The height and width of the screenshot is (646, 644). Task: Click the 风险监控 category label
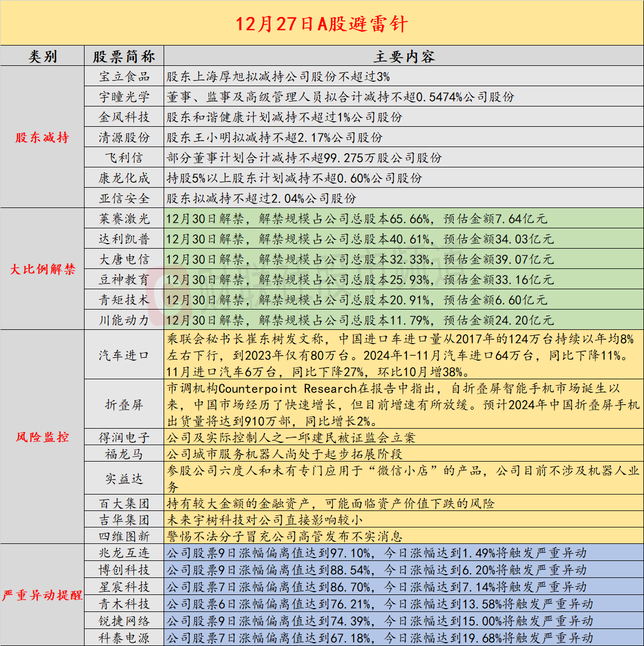(42, 437)
